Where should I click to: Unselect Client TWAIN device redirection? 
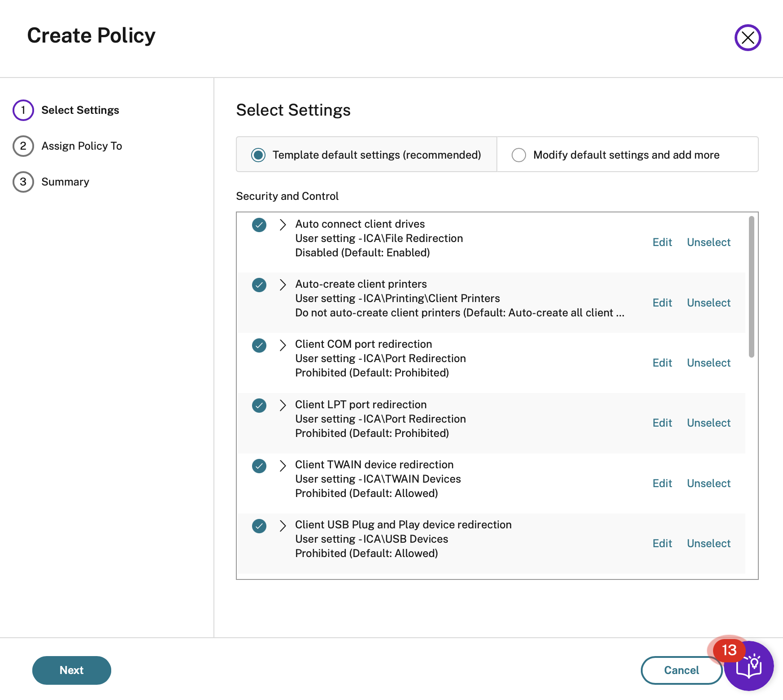(709, 484)
